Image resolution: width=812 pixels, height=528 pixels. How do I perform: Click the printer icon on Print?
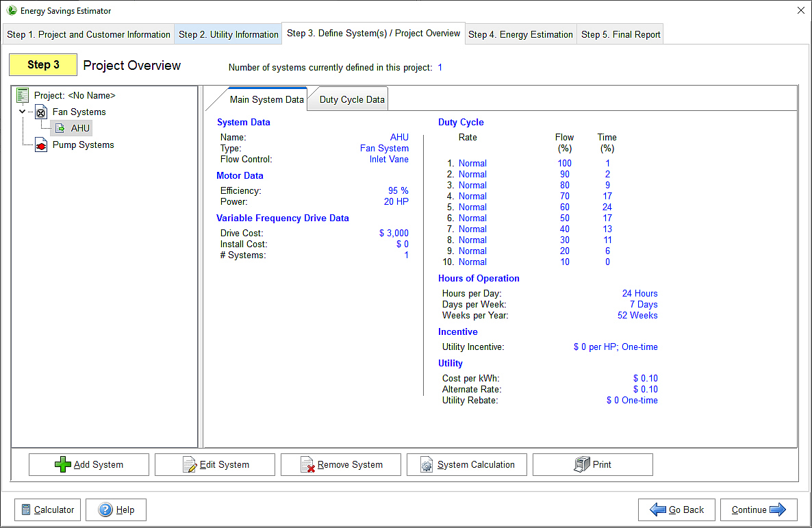582,464
